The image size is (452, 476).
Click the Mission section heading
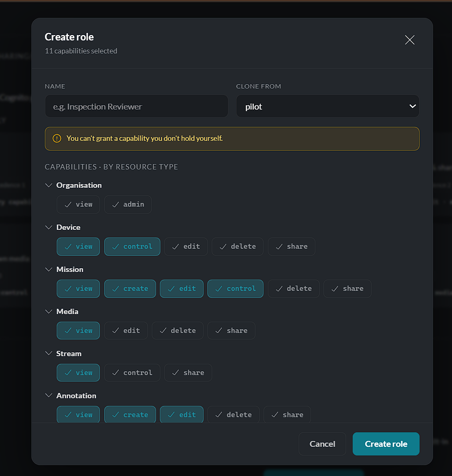click(70, 269)
